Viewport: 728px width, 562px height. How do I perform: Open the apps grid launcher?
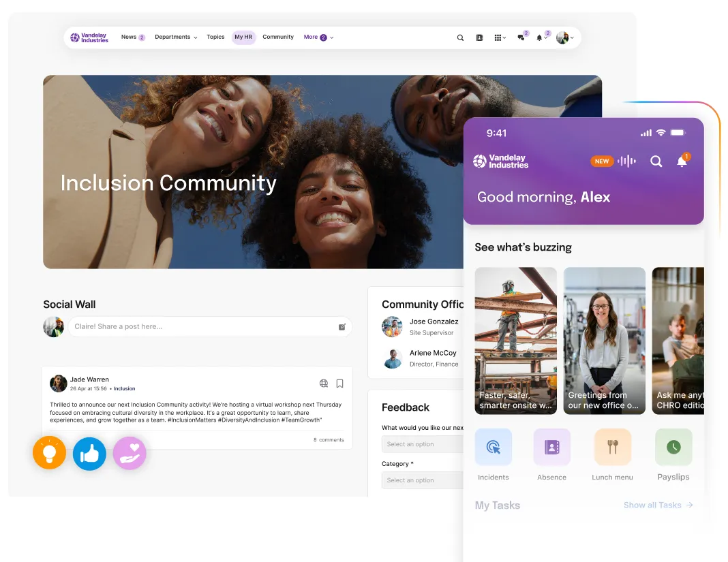click(x=498, y=37)
